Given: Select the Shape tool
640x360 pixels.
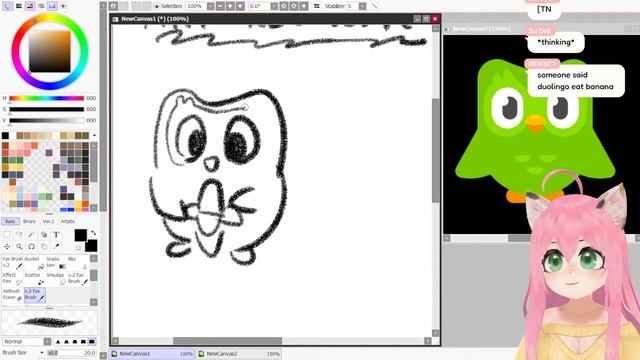Looking at the screenshot, I should 44,234.
